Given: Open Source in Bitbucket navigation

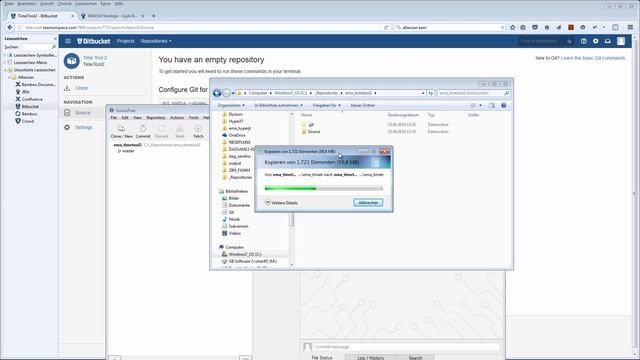Looking at the screenshot, I should [x=82, y=113].
